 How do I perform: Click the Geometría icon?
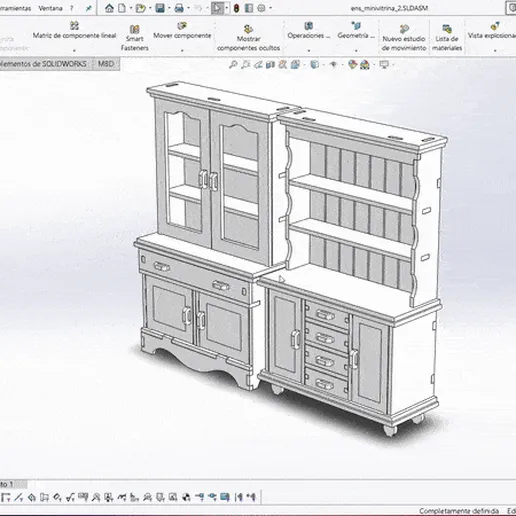coord(356,25)
